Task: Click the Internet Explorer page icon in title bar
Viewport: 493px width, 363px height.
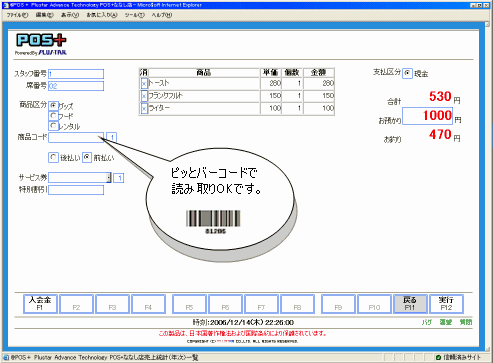Action: (x=5, y=5)
